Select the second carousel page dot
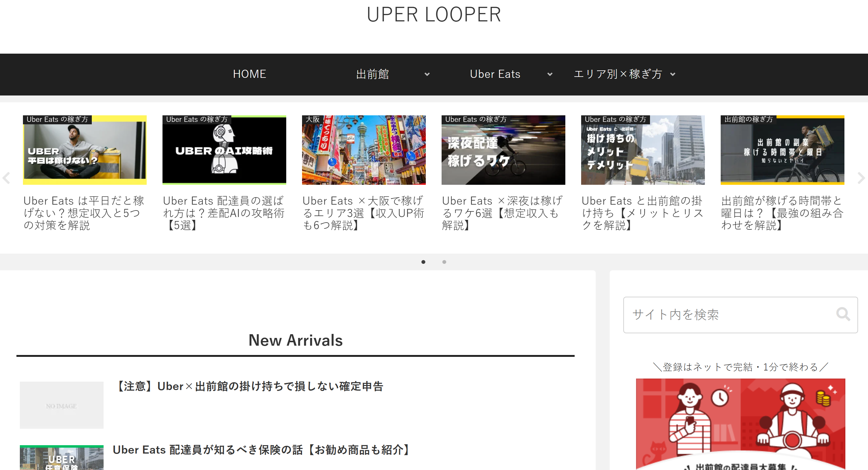 (444, 262)
